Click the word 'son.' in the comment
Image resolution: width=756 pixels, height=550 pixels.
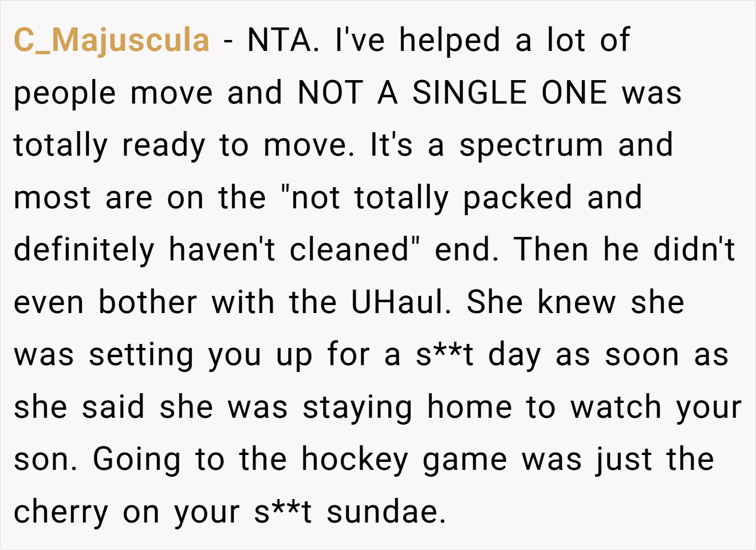coord(45,460)
